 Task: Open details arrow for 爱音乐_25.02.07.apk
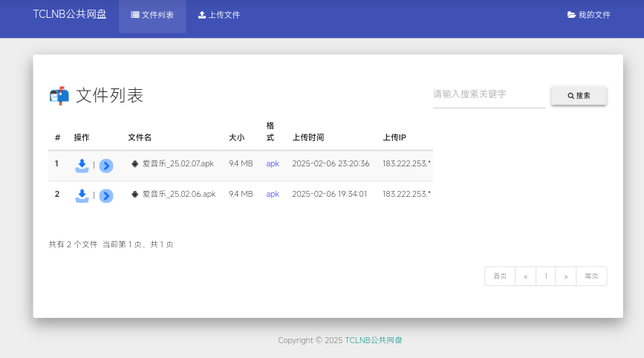106,166
